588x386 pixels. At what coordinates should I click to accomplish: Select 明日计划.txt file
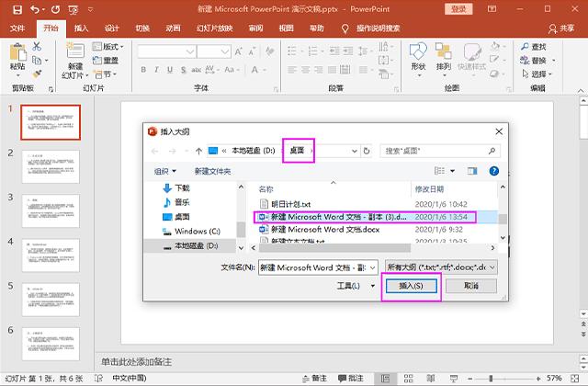tap(290, 204)
